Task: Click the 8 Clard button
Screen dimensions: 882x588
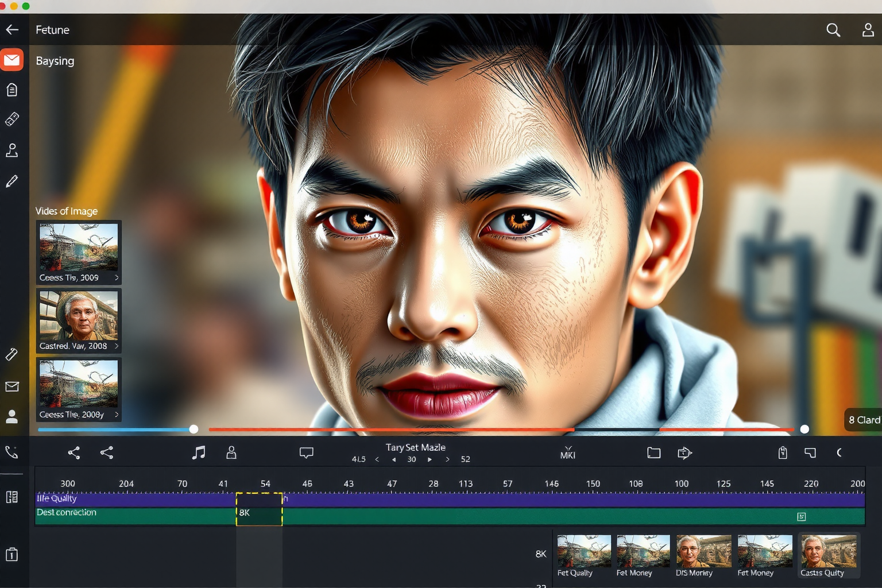Action: [863, 420]
